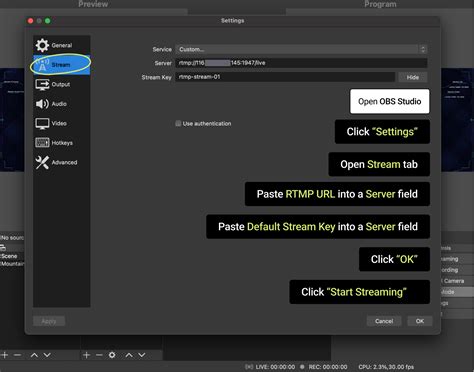Open the Audio speaker icon
The width and height of the screenshot is (474, 372).
point(42,104)
